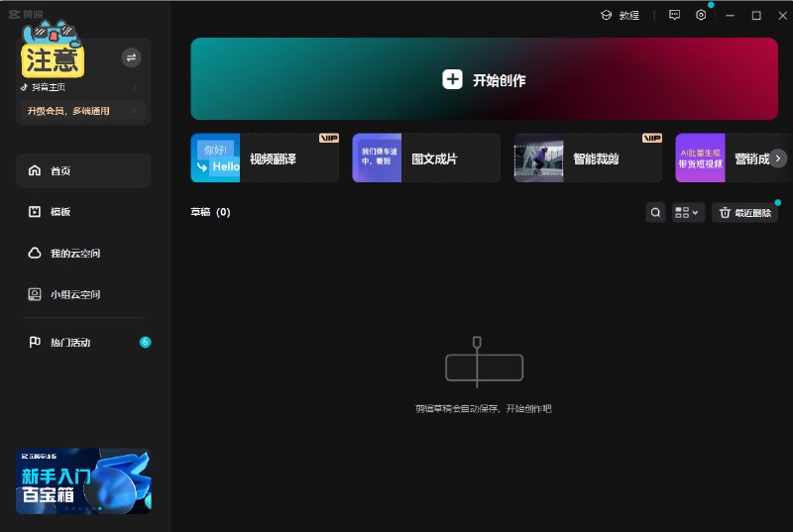Screen dimensions: 793x532
Task: Click 升级会员 upgrade membership link
Action: click(79, 111)
